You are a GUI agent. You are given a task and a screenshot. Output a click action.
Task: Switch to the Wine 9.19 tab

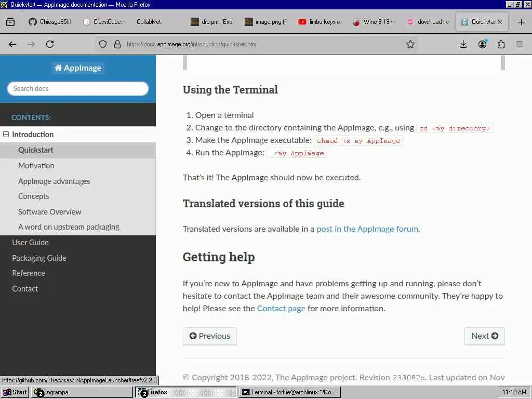[x=374, y=22]
